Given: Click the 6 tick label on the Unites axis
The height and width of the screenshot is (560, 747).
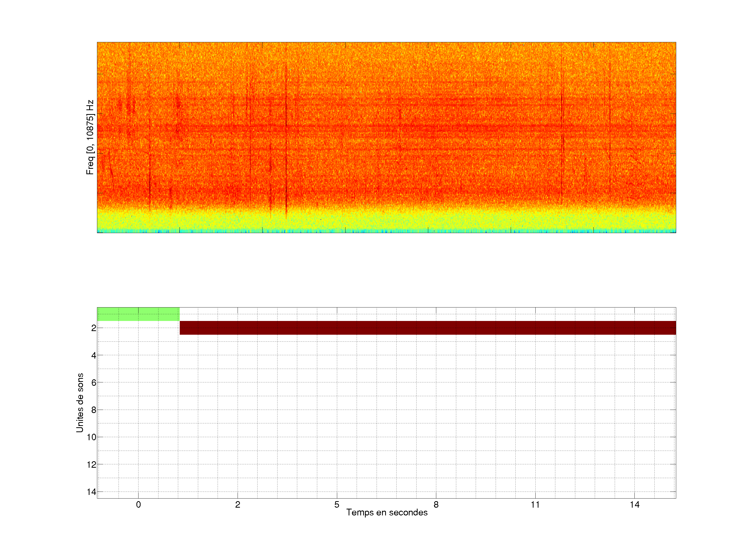Looking at the screenshot, I should point(94,382).
